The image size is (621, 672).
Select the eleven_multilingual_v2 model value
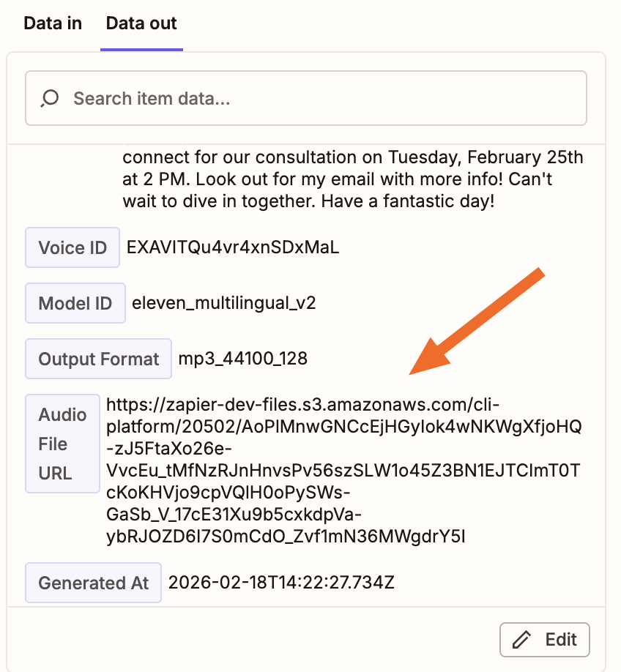(224, 303)
